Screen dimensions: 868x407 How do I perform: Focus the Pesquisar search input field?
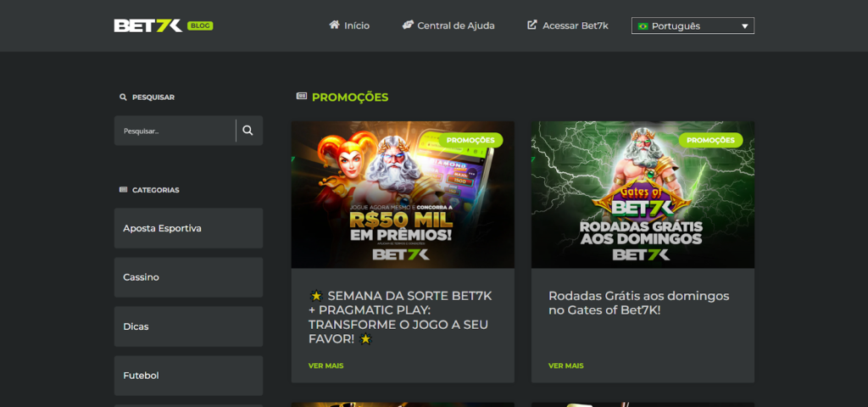175,131
